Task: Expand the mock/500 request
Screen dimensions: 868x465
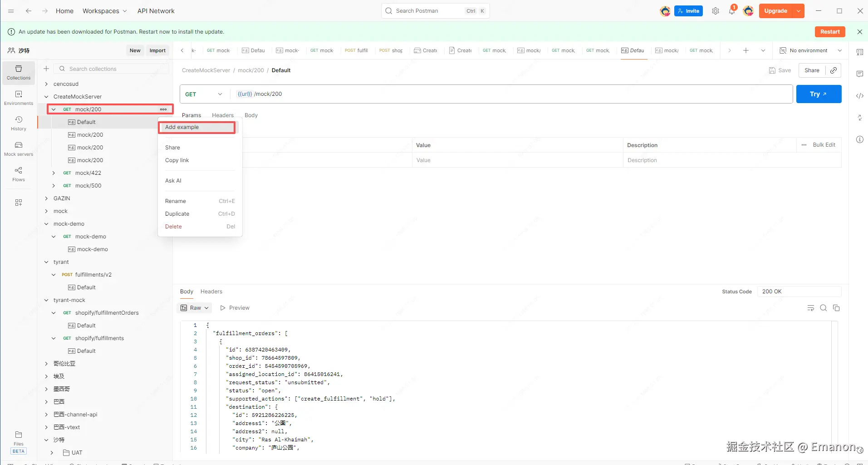Action: coord(54,186)
